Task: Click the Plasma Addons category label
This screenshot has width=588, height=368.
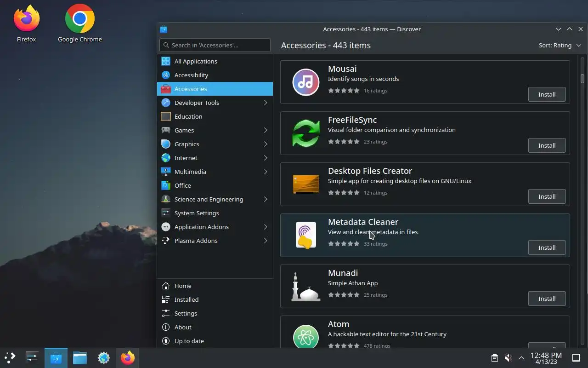Action: pyautogui.click(x=196, y=241)
